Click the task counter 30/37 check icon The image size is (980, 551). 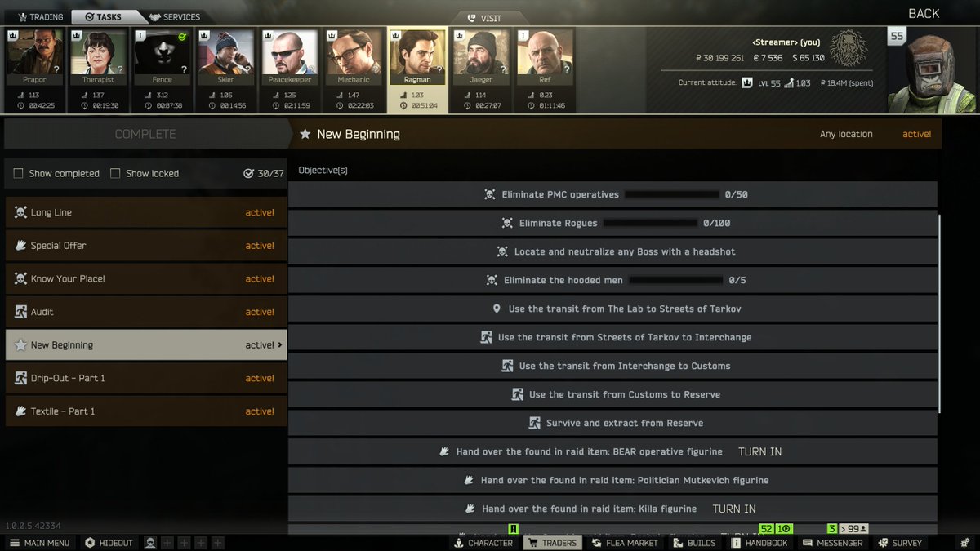248,173
